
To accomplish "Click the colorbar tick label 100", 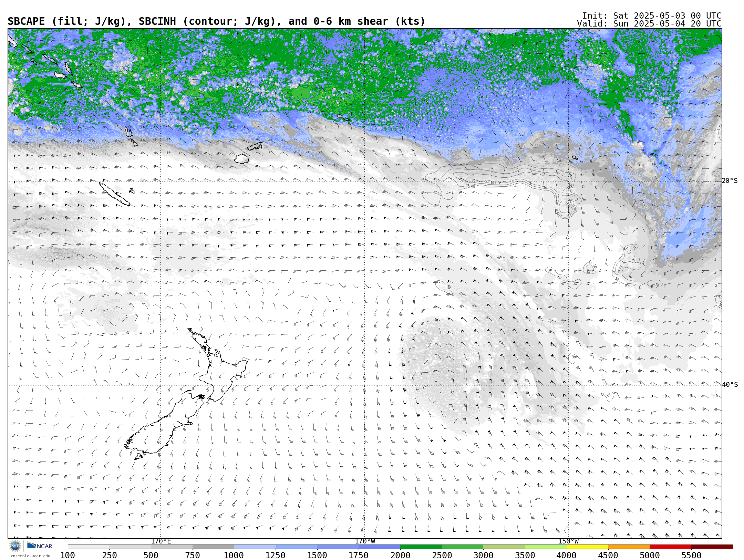I will (x=68, y=556).
